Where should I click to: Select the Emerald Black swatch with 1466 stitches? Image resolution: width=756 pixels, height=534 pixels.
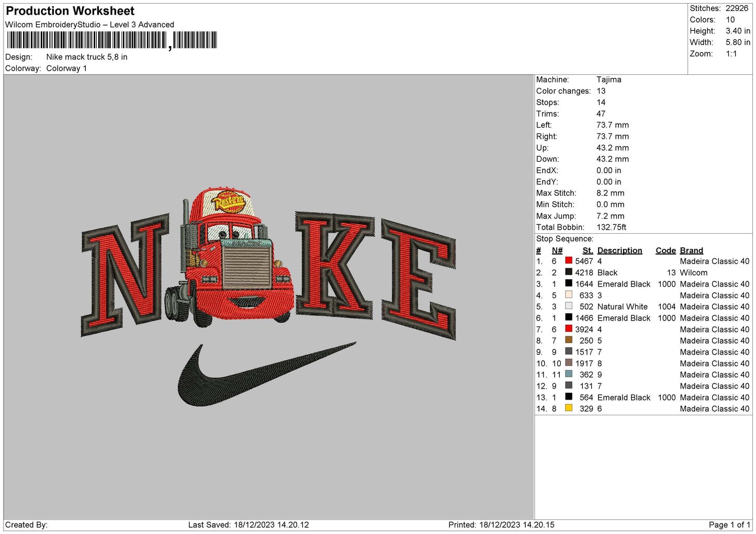coord(568,317)
